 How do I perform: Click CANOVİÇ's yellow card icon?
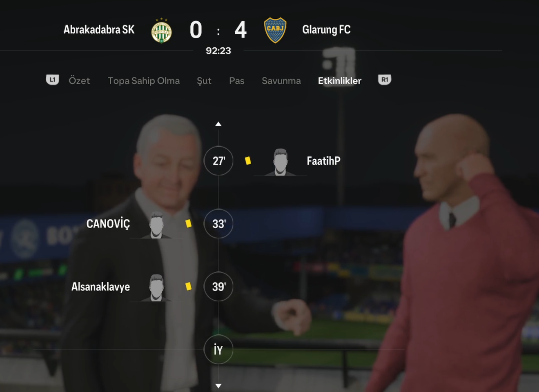188,223
